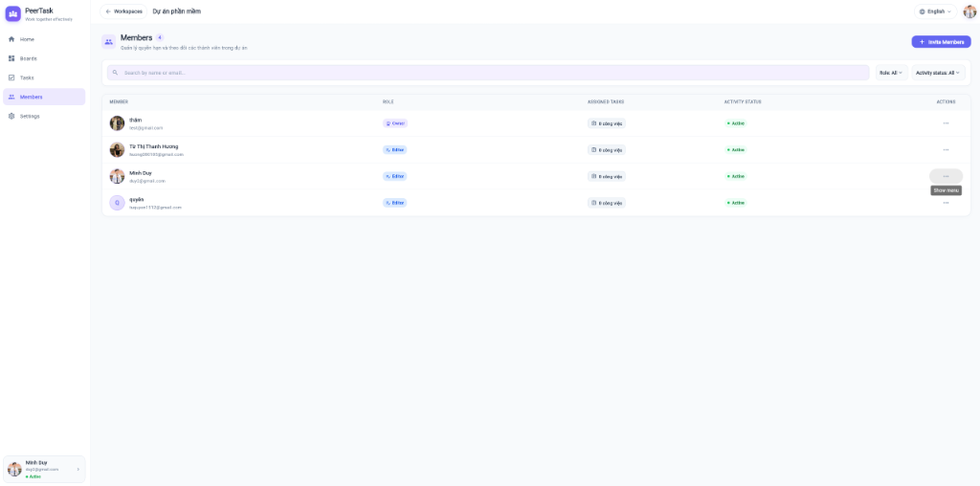Click Editor badge for Từ Thị Thanh Hương
This screenshot has width=980, height=486.
click(x=395, y=150)
